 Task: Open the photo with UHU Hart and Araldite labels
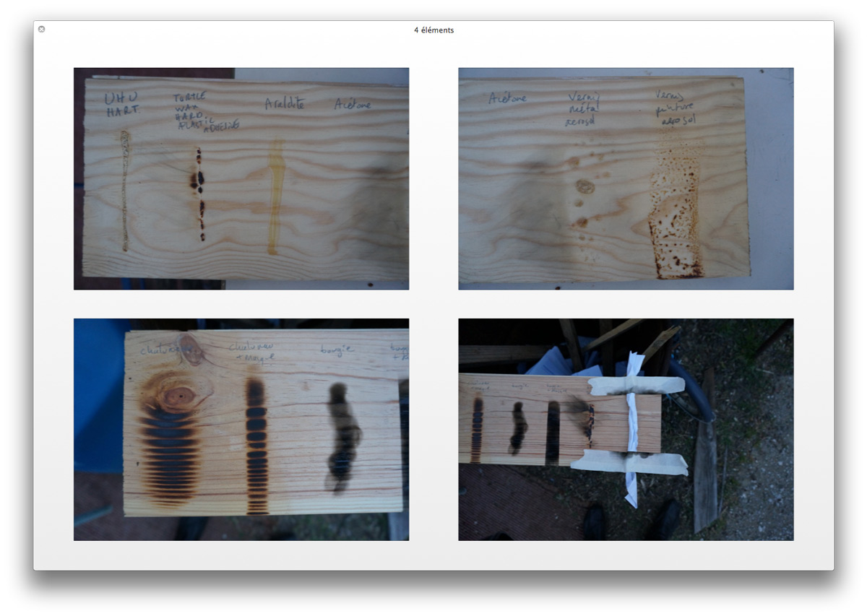[x=241, y=179]
